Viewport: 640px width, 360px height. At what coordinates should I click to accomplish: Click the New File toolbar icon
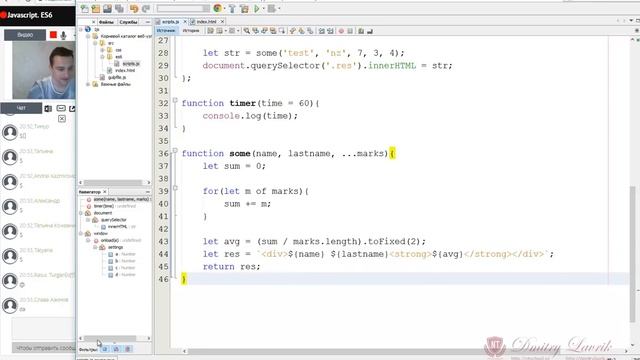85,9
